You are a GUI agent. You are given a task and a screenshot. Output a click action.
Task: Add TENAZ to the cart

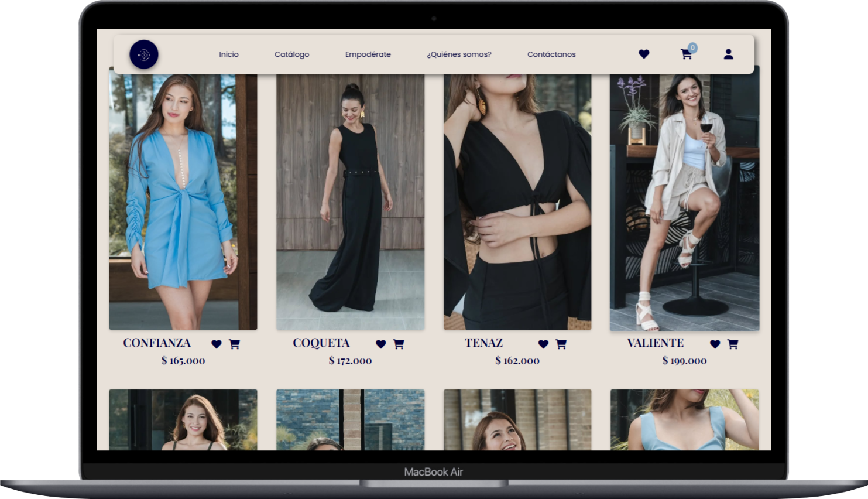561,344
